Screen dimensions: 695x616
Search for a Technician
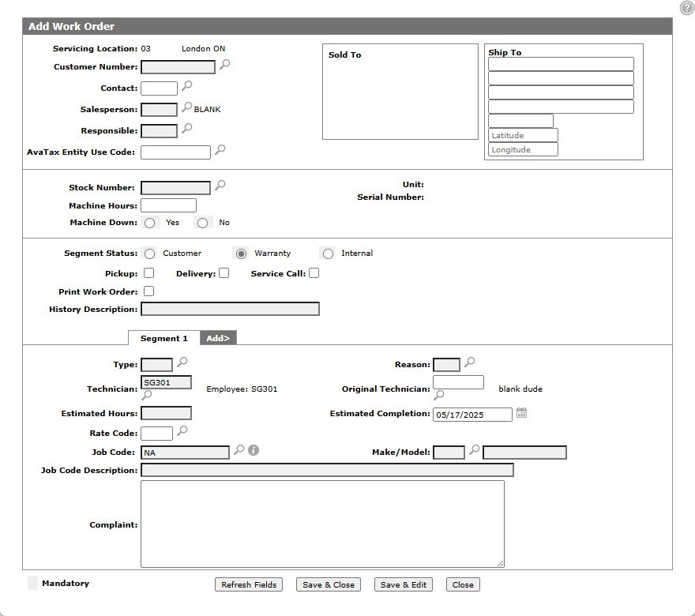[x=147, y=395]
